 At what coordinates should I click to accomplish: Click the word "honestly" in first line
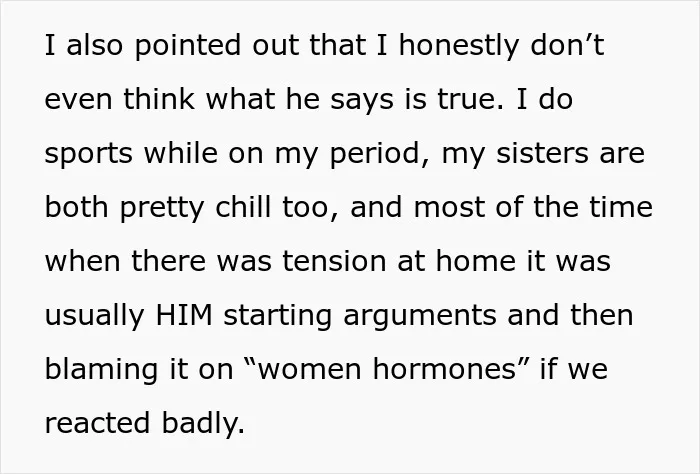[x=459, y=46]
